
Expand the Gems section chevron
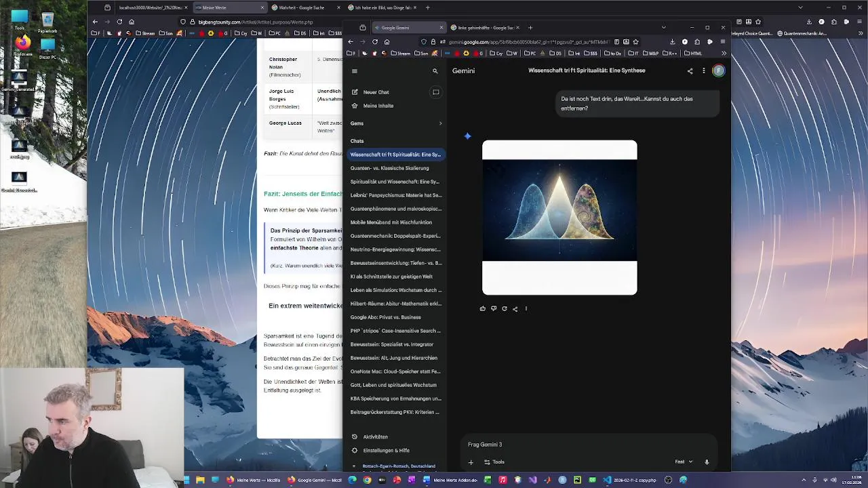point(440,123)
